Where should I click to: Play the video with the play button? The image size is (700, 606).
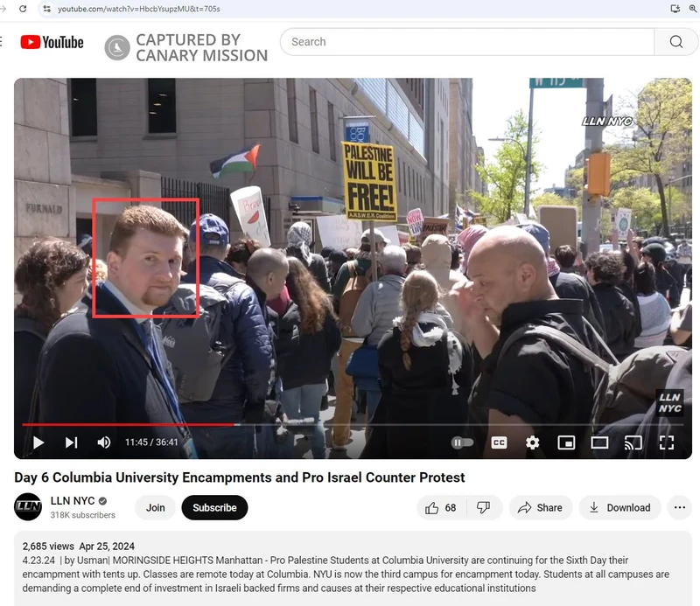[38, 442]
